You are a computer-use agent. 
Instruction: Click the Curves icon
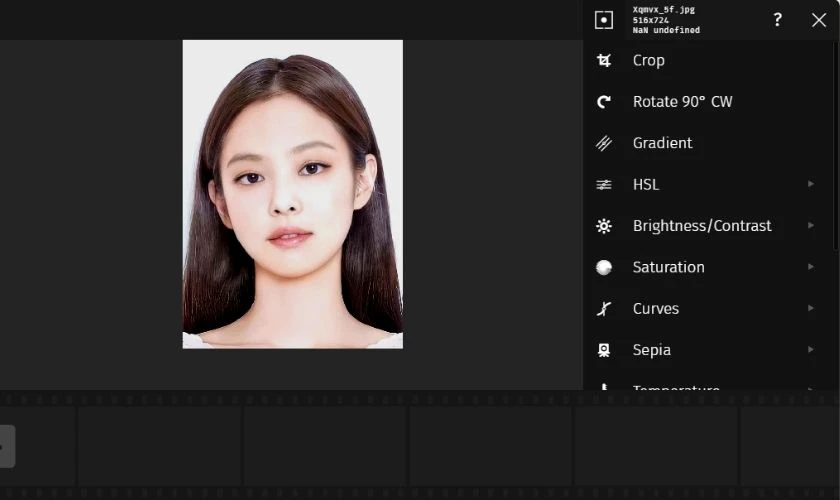click(604, 309)
